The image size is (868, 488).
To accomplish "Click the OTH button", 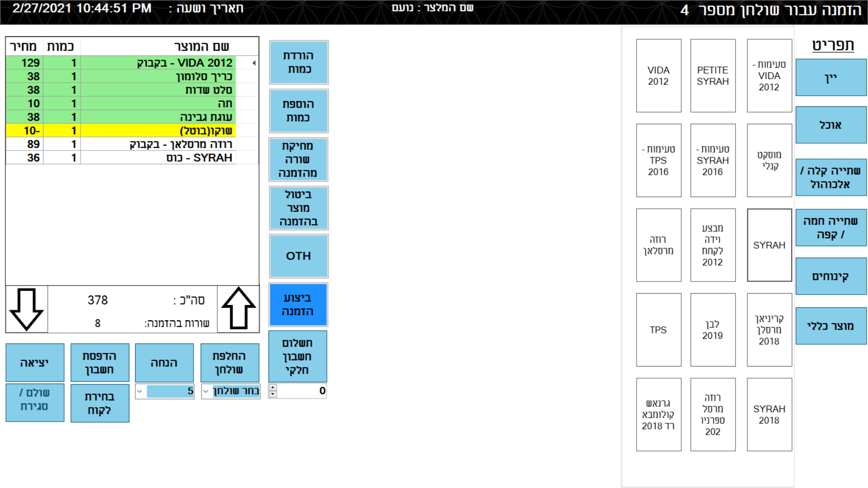I will click(x=298, y=256).
